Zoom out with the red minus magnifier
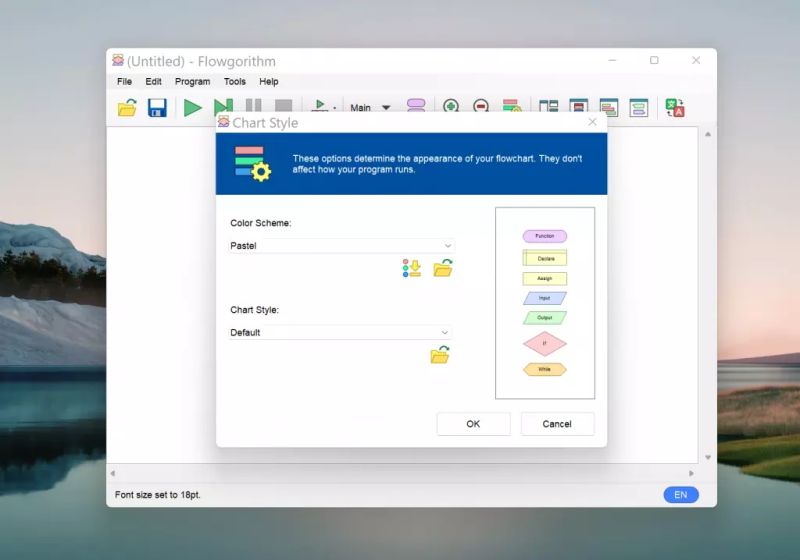The height and width of the screenshot is (560, 800). click(481, 105)
